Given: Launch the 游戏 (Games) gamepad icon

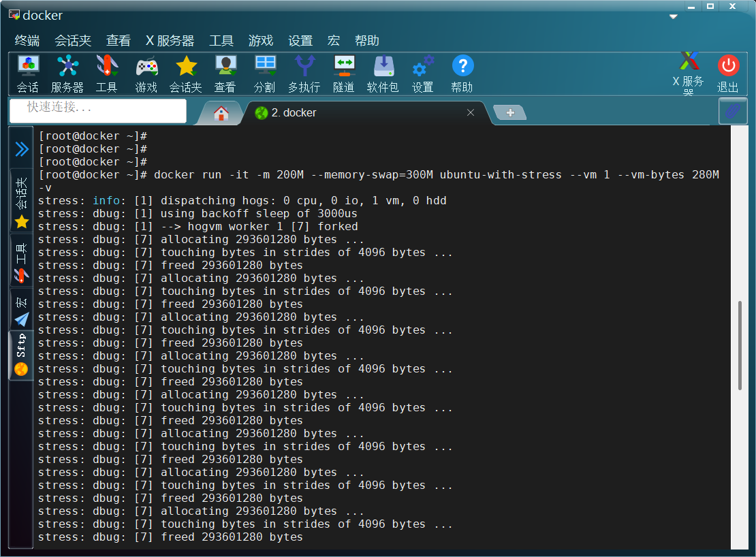Looking at the screenshot, I should 146,74.
